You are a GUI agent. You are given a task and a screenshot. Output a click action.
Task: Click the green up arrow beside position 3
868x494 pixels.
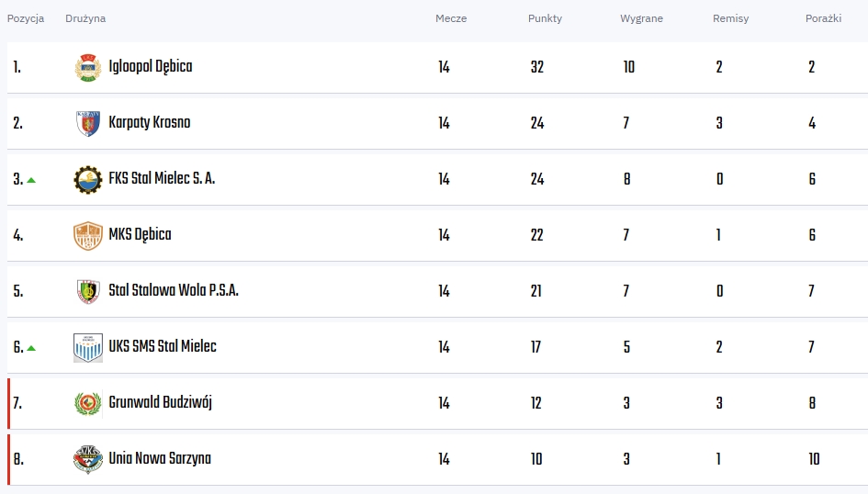pos(31,180)
